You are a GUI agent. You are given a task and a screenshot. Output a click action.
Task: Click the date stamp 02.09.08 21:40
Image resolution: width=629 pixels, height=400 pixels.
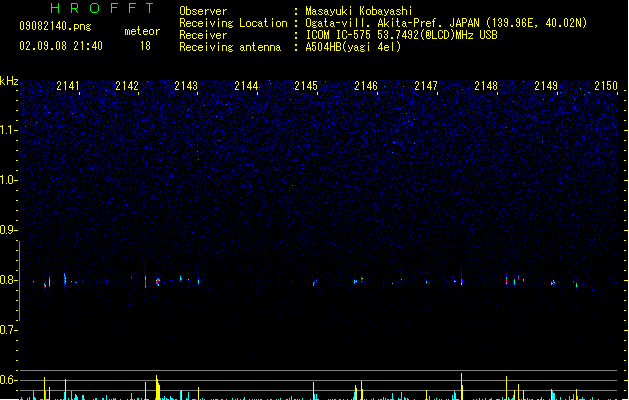[x=61, y=46]
